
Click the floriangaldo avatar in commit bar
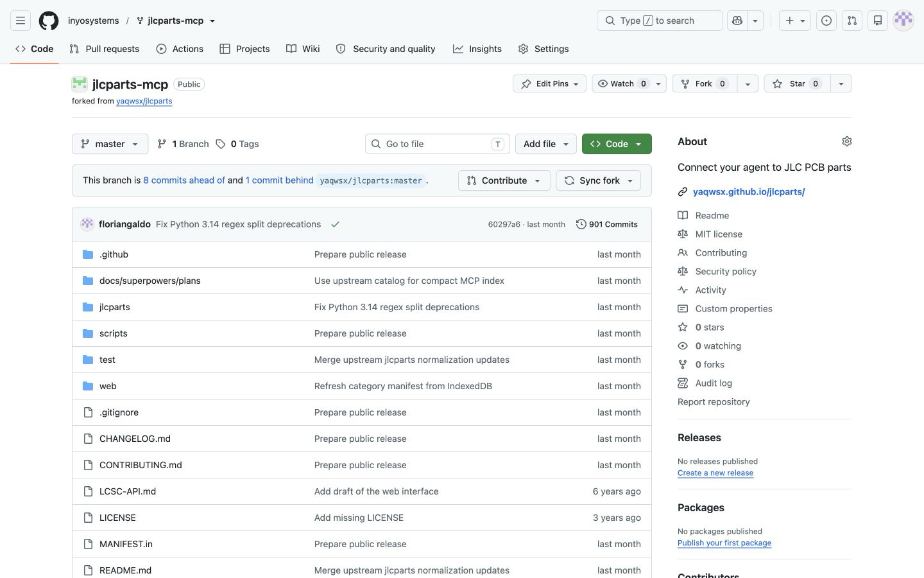click(87, 224)
